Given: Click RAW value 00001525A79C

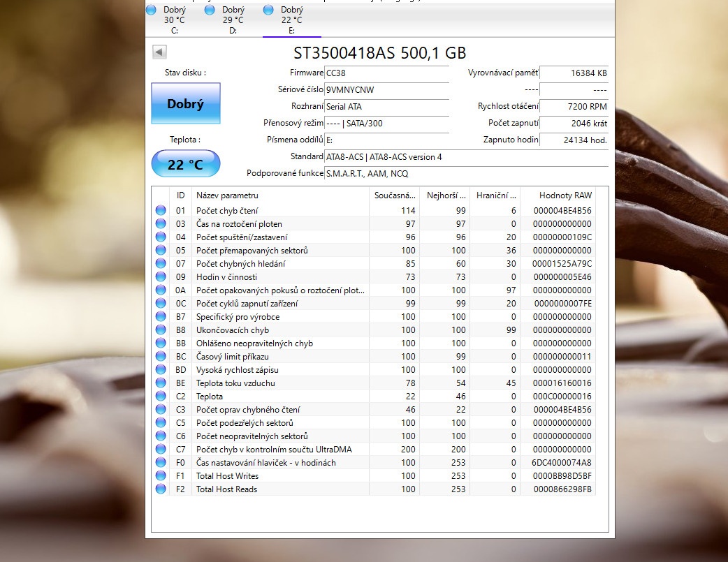Looking at the screenshot, I should (x=562, y=264).
